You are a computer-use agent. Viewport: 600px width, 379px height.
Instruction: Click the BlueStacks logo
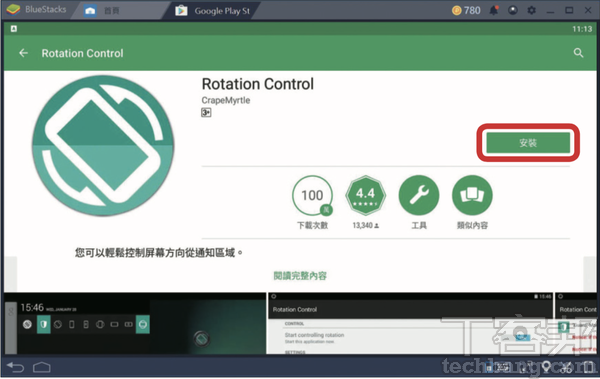(13, 10)
